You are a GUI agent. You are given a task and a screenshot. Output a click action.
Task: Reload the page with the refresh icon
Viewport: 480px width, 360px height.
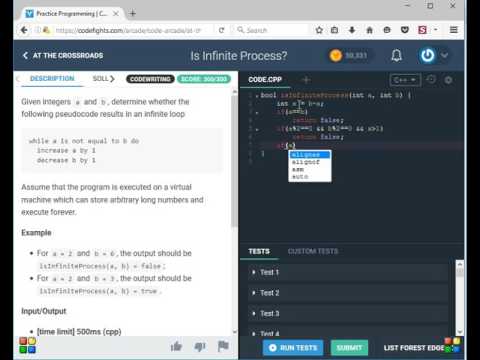[x=221, y=30]
